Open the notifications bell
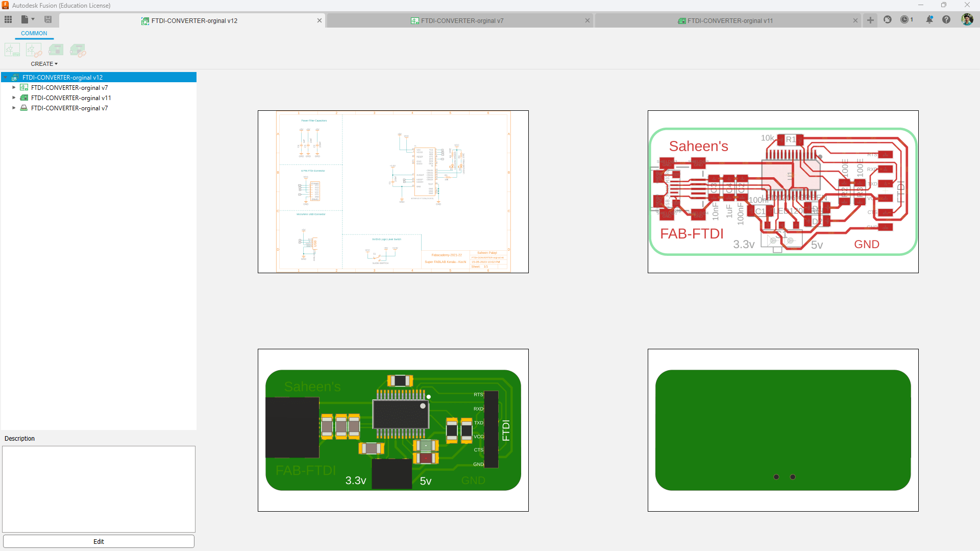 929,19
